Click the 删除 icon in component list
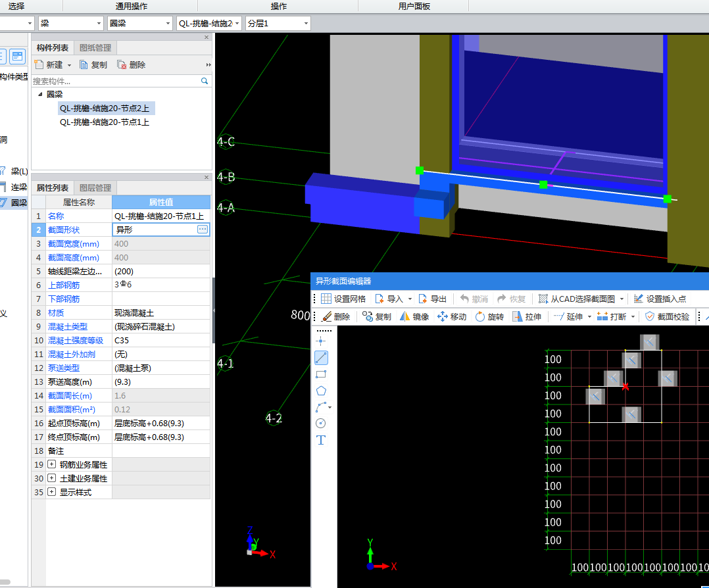 click(121, 64)
